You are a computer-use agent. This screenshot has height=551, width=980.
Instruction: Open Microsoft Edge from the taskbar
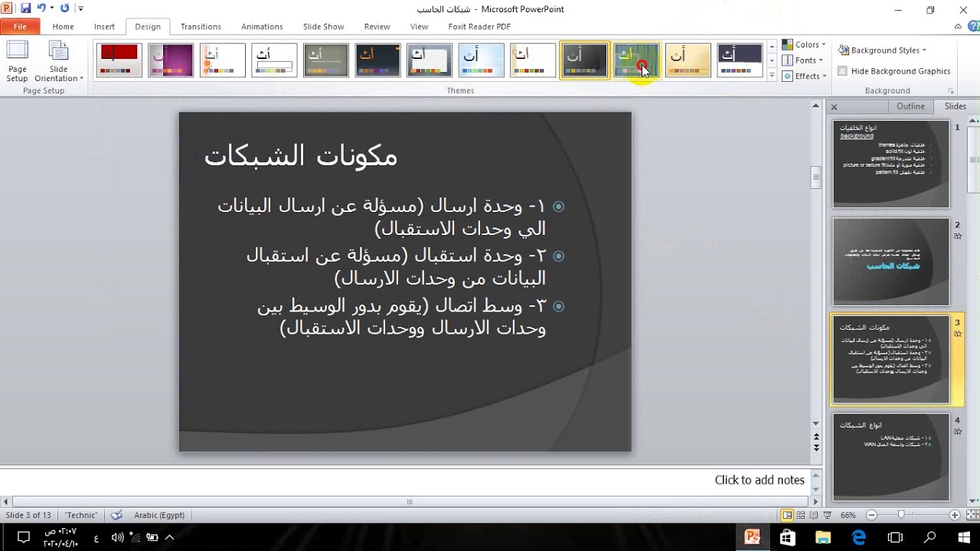point(858,537)
